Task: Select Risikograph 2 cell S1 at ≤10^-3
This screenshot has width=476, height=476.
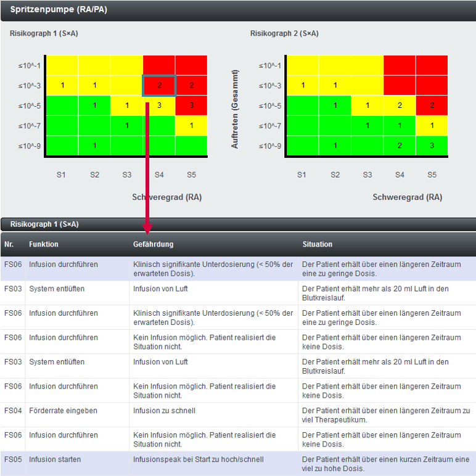Action: (303, 86)
